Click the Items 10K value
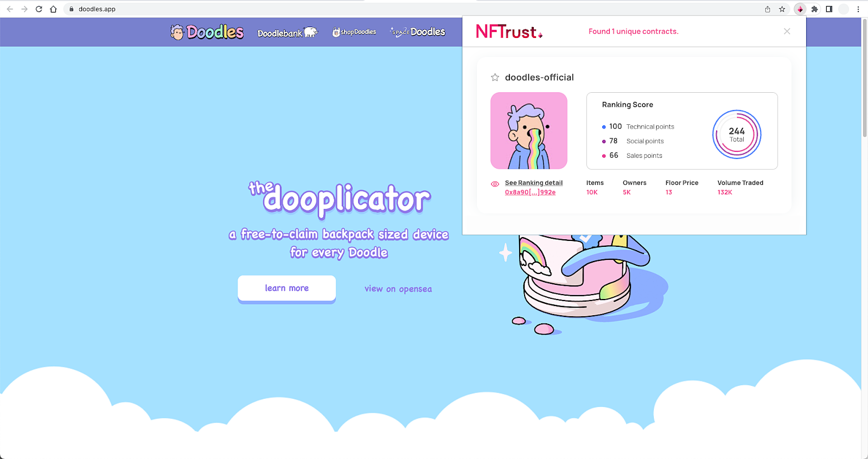 tap(592, 192)
